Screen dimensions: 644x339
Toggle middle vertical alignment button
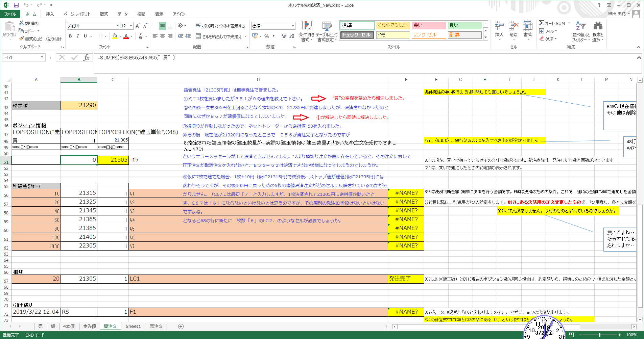[163, 26]
